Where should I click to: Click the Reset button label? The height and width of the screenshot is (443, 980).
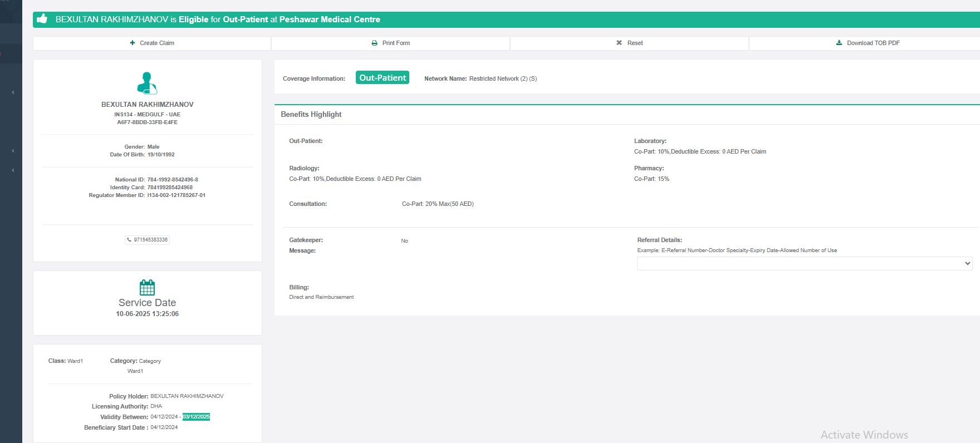click(635, 43)
